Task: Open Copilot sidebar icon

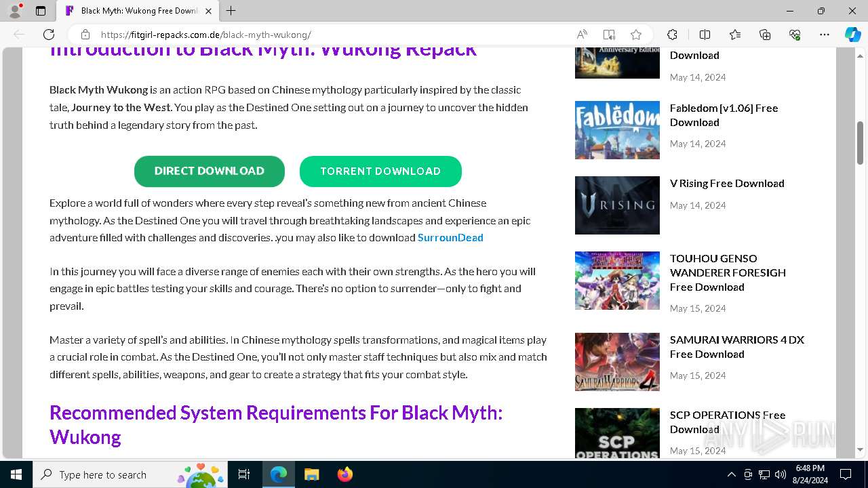Action: pyautogui.click(x=852, y=35)
